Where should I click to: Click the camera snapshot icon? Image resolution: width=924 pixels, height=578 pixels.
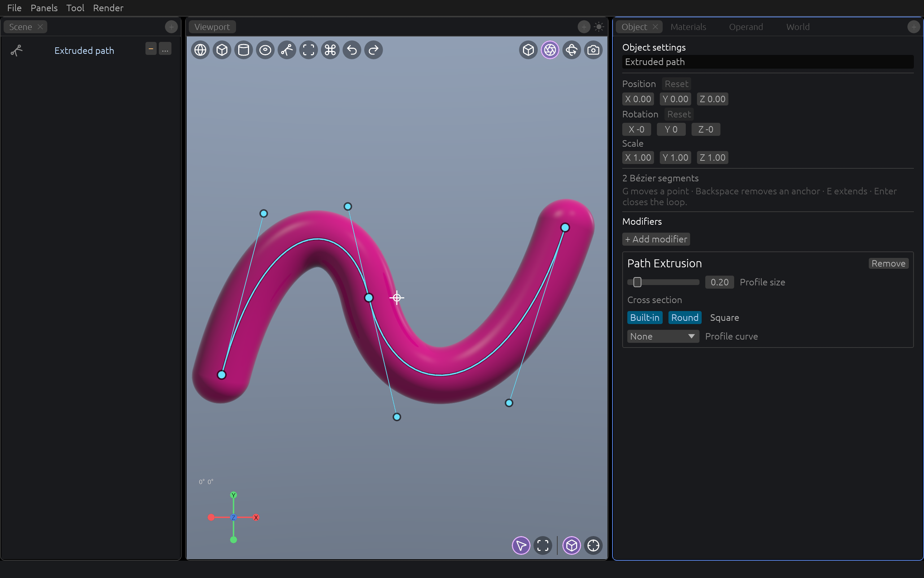(x=593, y=50)
